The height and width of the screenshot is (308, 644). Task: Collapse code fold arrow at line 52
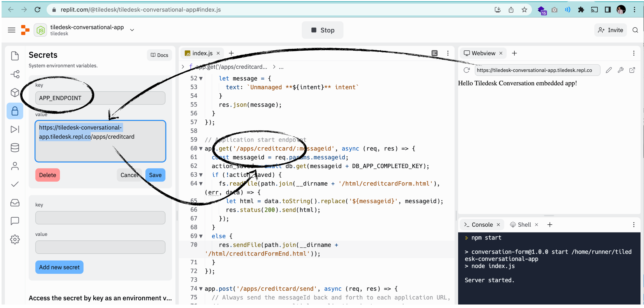(201, 79)
